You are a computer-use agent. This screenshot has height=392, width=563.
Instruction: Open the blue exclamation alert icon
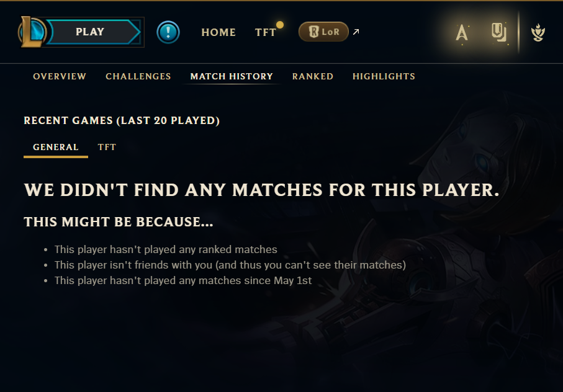168,32
